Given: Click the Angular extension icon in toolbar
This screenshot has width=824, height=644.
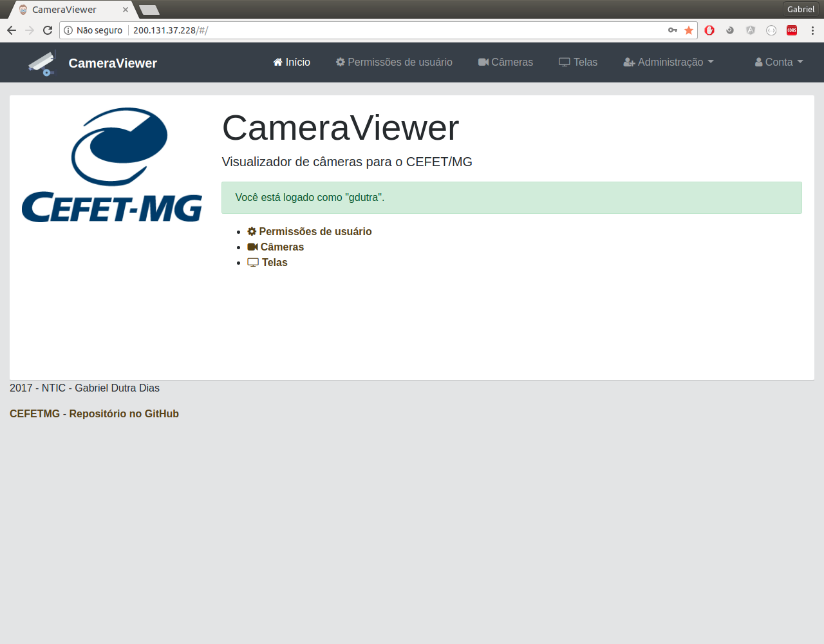Looking at the screenshot, I should tap(751, 30).
